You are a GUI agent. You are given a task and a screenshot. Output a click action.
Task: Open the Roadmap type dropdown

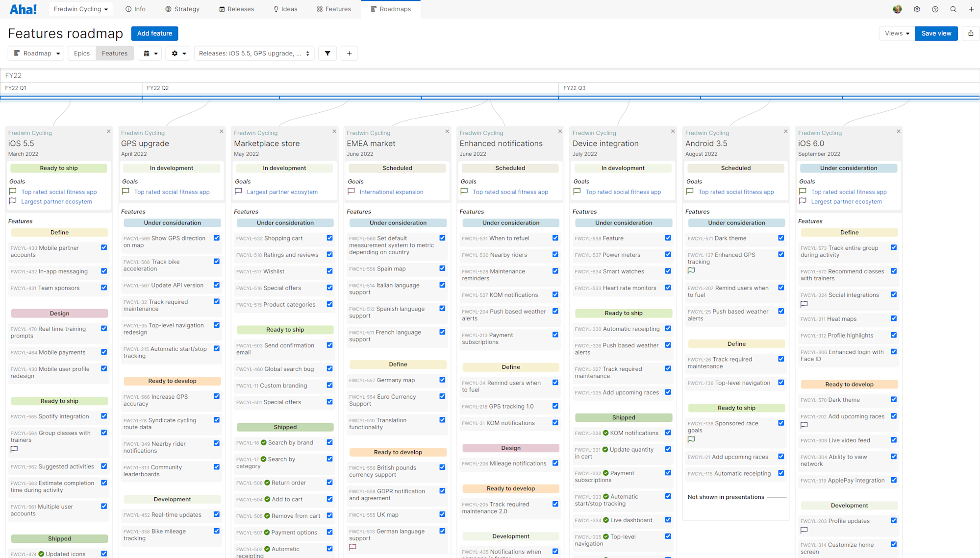[37, 53]
